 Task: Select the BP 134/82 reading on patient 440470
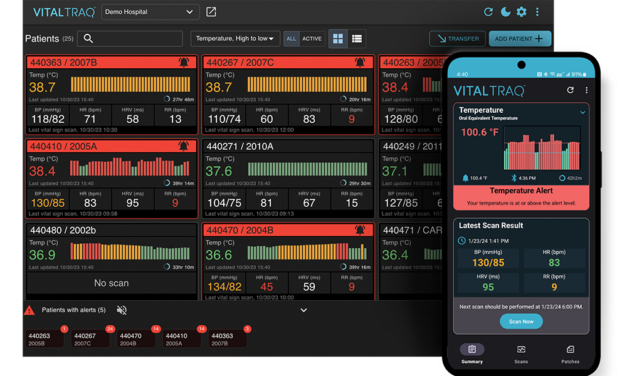tap(224, 287)
